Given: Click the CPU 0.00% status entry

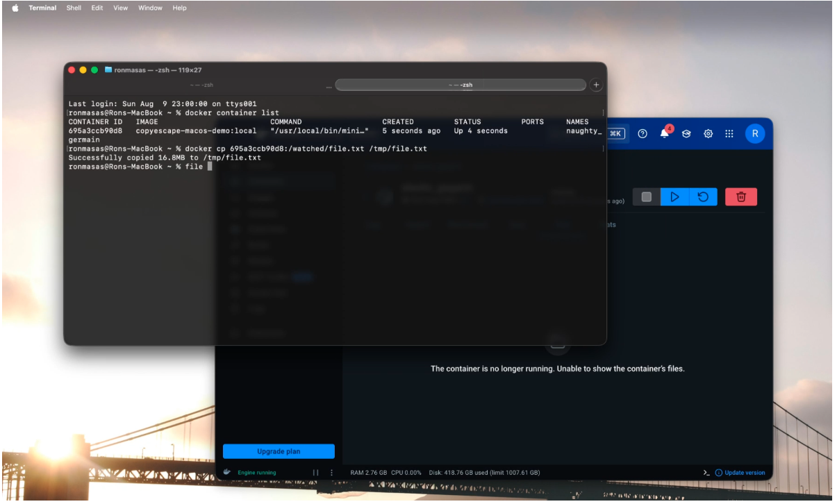Looking at the screenshot, I should pos(408,473).
